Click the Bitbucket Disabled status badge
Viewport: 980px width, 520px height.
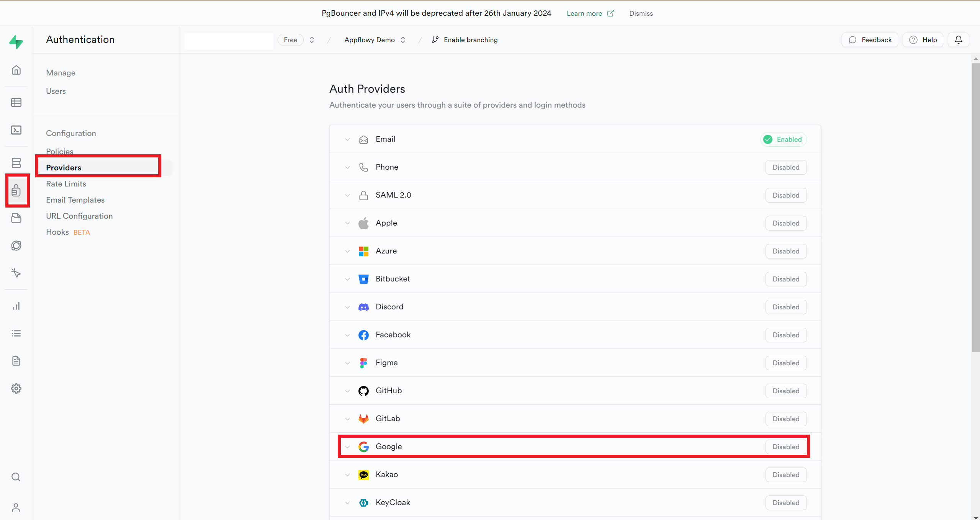click(786, 279)
